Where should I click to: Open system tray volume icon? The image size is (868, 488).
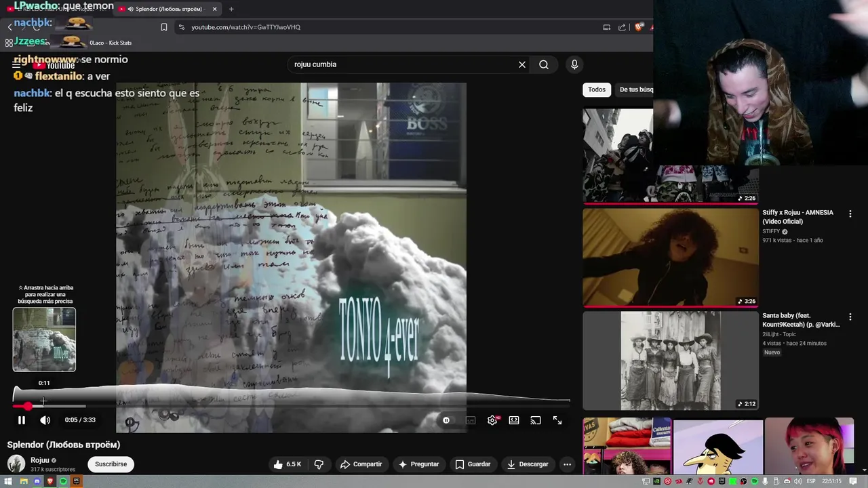tap(797, 481)
